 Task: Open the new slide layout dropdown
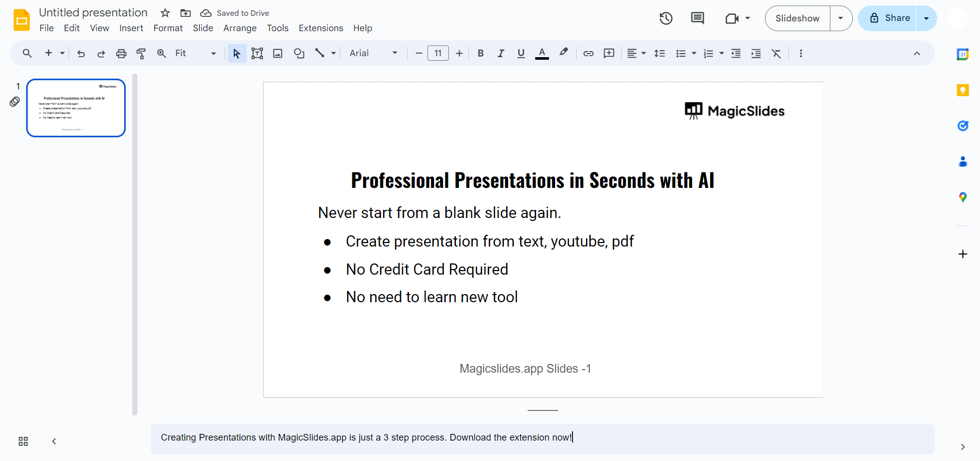(x=62, y=53)
